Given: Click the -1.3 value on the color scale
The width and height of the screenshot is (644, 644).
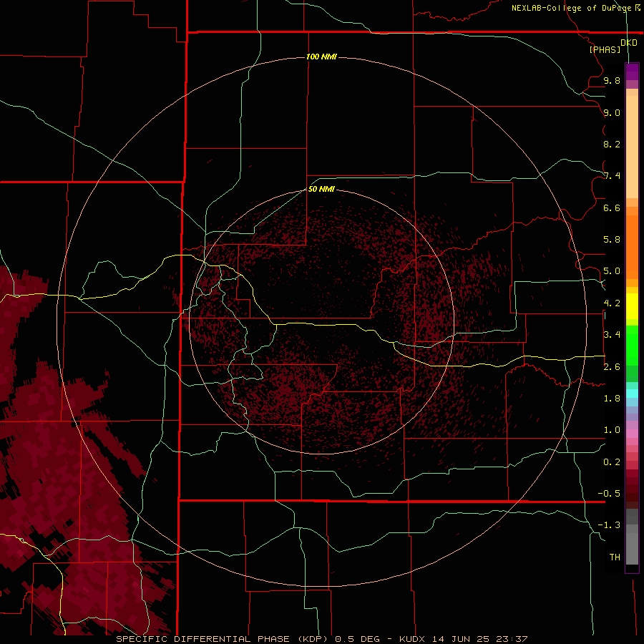Looking at the screenshot, I should (609, 525).
